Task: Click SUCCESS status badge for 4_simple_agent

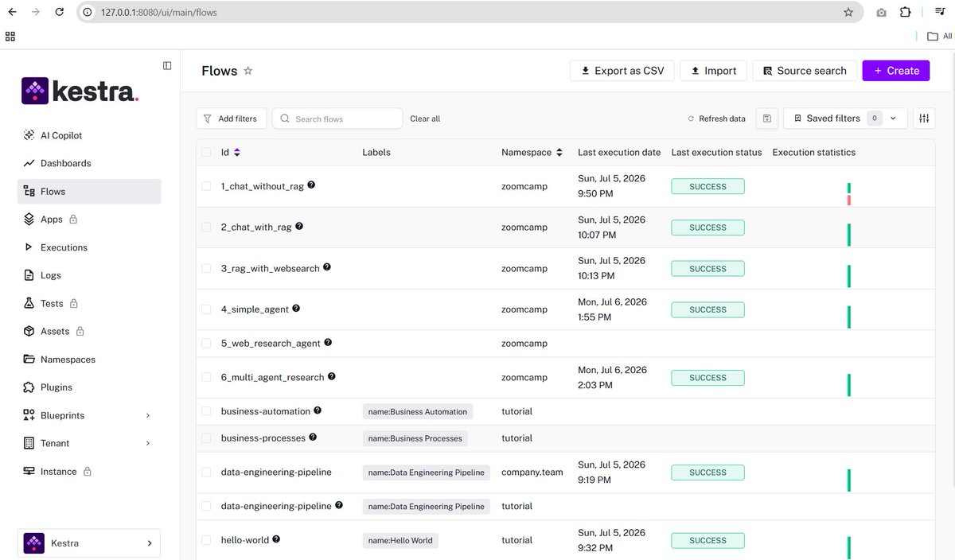Action: click(707, 309)
